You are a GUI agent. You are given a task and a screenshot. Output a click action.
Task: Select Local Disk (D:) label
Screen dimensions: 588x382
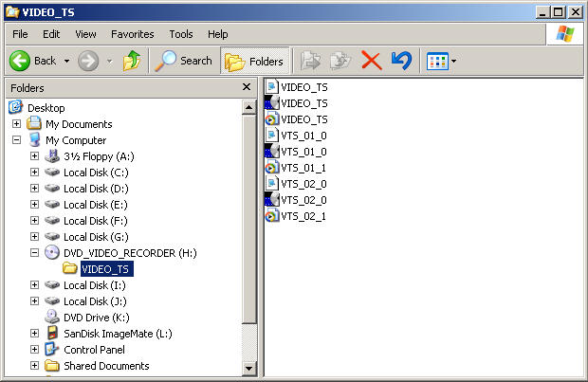tap(96, 189)
